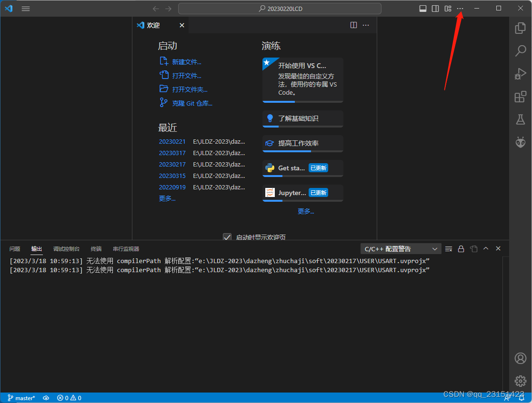Toggle the sidebar layout icon
Image resolution: width=532 pixels, height=403 pixels.
point(435,9)
